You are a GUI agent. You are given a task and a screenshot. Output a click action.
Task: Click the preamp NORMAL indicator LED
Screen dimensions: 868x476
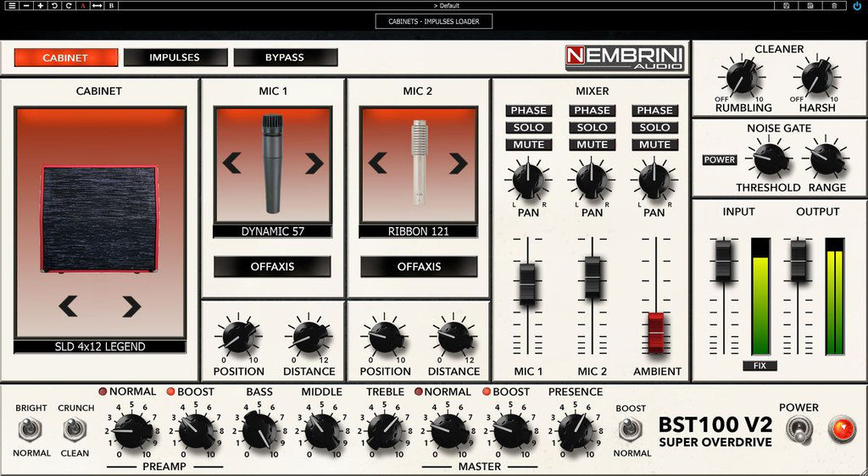(x=103, y=391)
